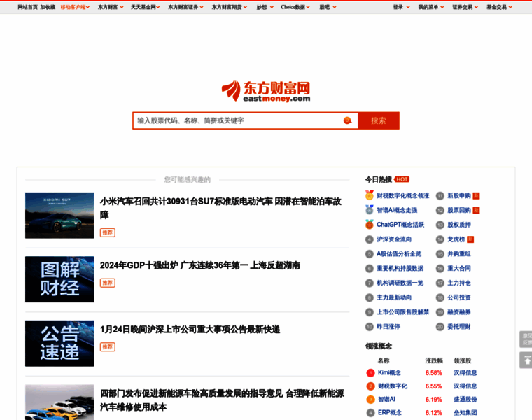Click the gold medal icon beside 财税数字化概念领涨

370,195
